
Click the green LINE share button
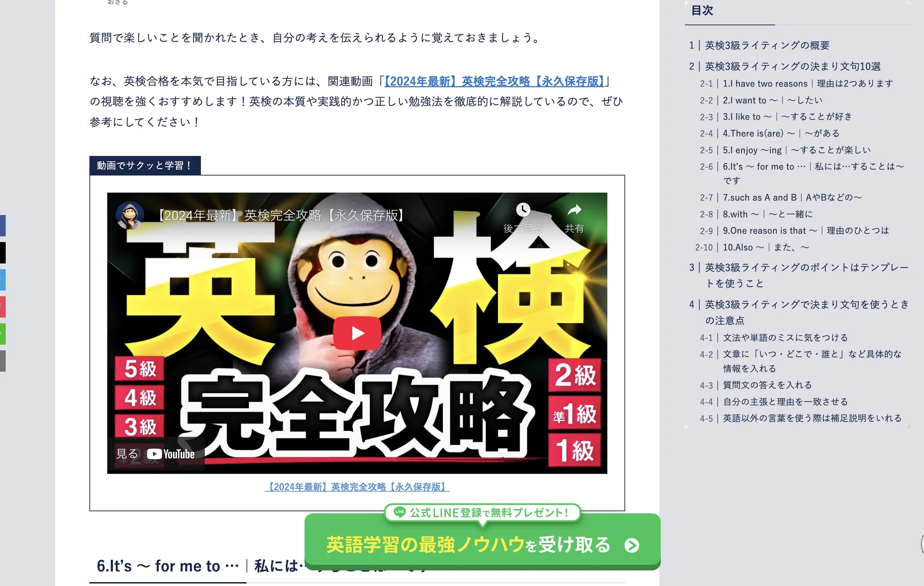point(2,334)
